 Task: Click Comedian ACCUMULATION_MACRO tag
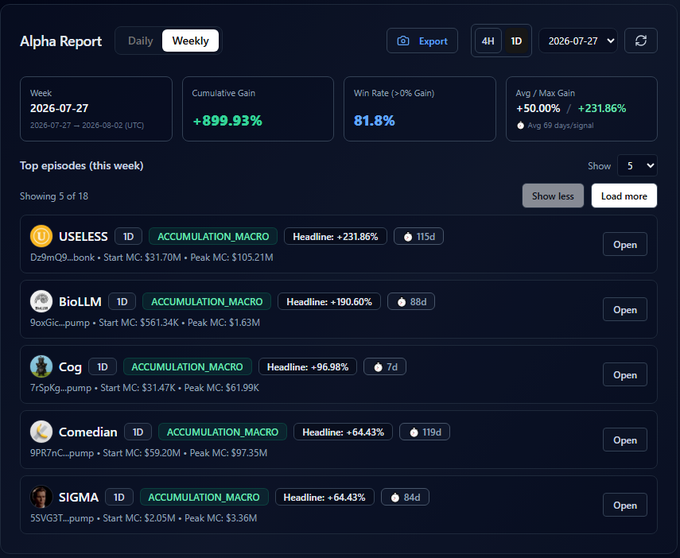tap(222, 432)
